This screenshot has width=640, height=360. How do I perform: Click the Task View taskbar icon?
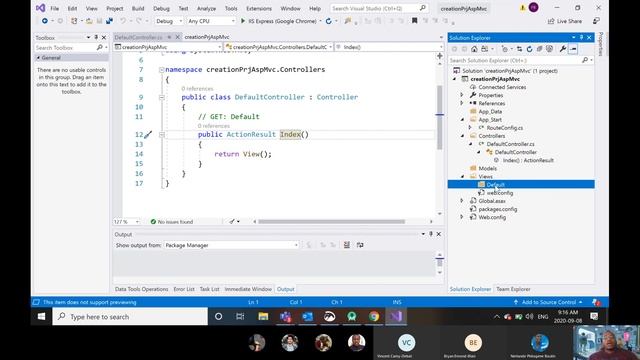click(240, 316)
